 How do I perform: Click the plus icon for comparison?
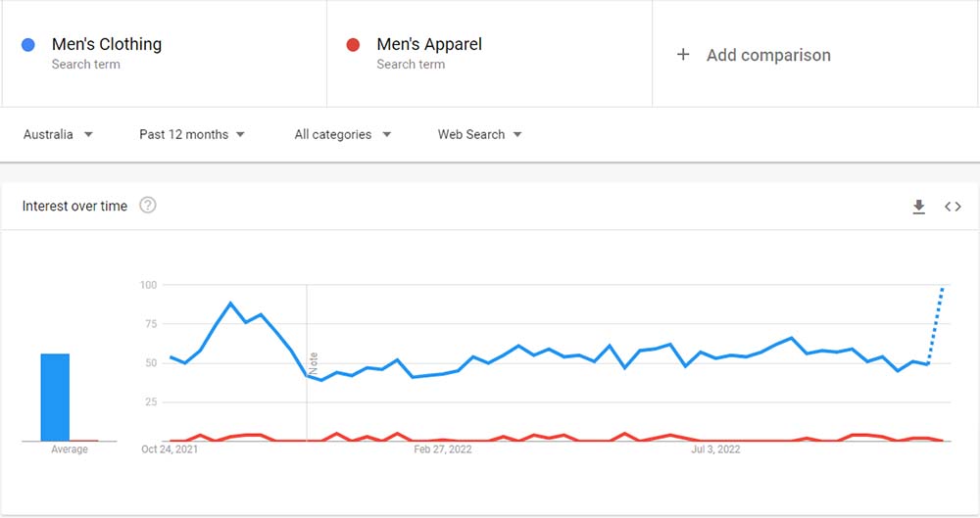pos(683,55)
